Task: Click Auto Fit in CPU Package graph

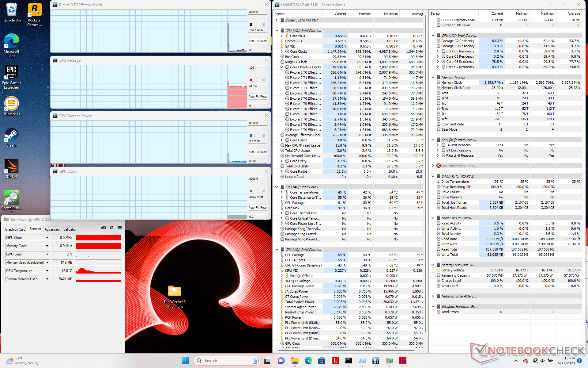Action: tap(253, 97)
